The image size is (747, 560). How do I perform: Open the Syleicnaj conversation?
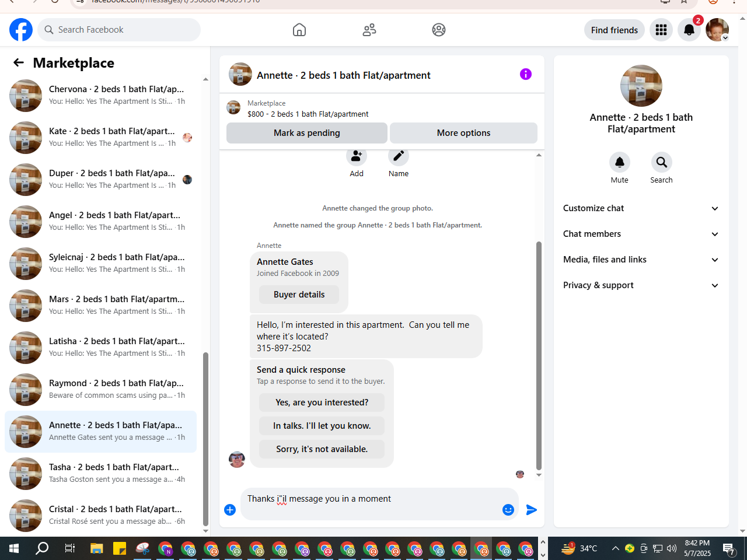[100, 264]
